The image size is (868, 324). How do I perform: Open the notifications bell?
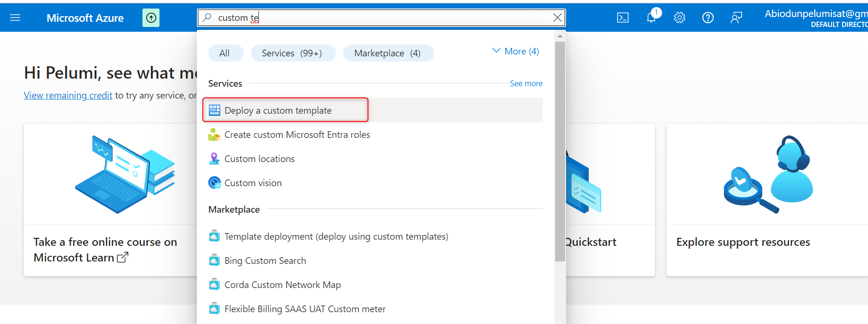coord(652,18)
